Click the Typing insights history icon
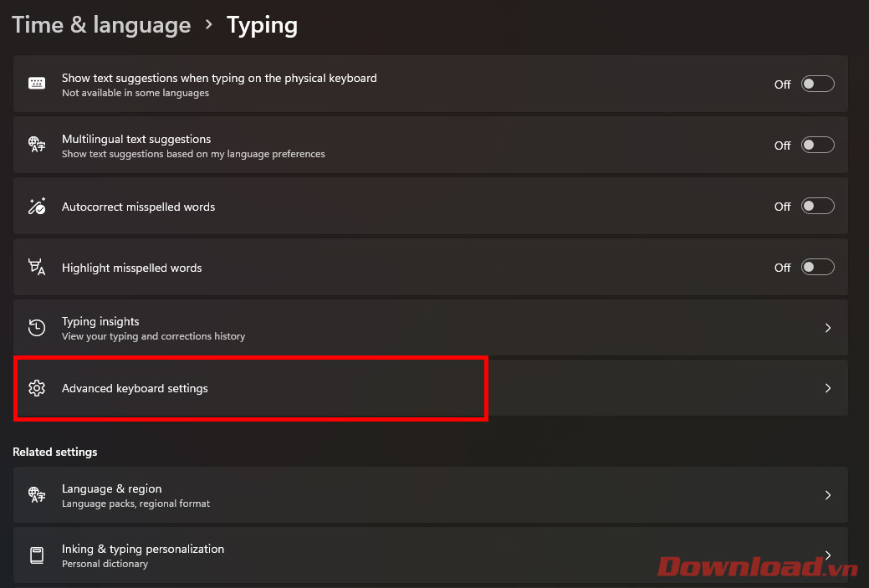869x588 pixels. tap(37, 328)
